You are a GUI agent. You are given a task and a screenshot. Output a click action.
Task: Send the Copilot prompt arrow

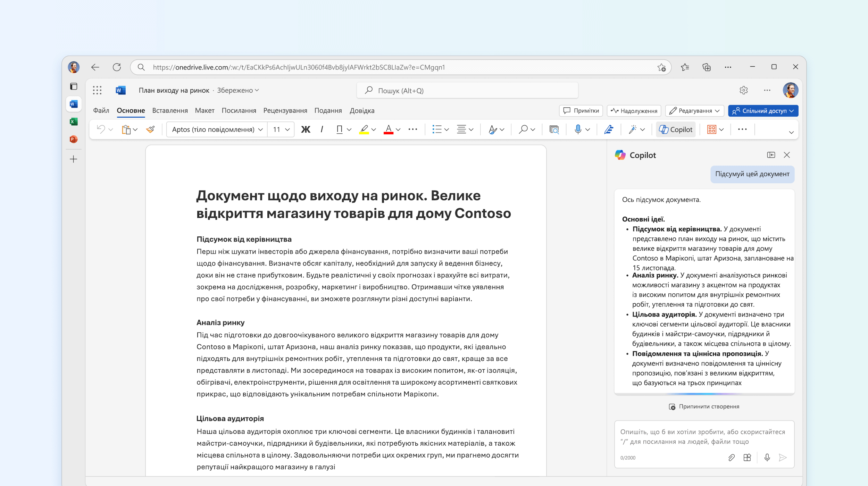pos(782,458)
